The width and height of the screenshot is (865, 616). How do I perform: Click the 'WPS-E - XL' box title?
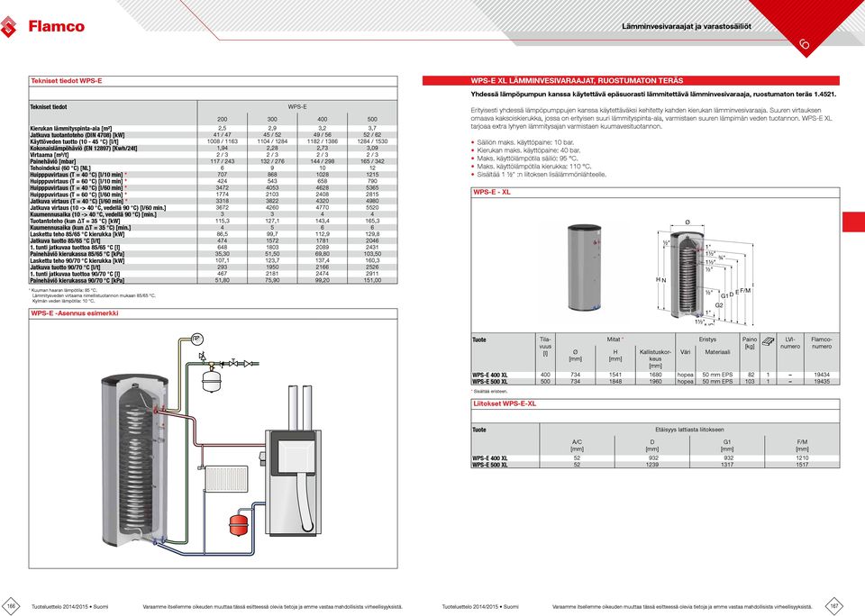[492, 192]
